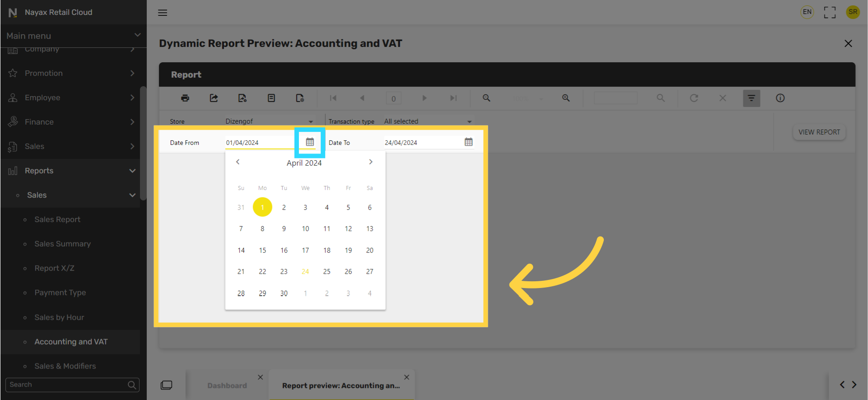868x400 pixels.
Task: Click the VIEW REPORT button
Action: 819,132
